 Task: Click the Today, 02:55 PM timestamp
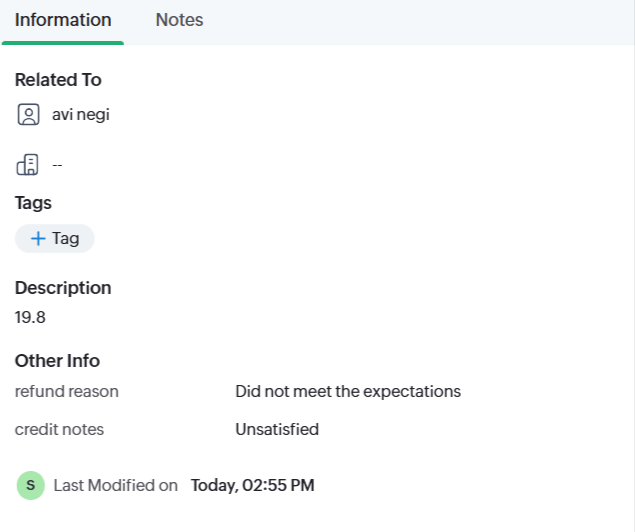tap(253, 486)
